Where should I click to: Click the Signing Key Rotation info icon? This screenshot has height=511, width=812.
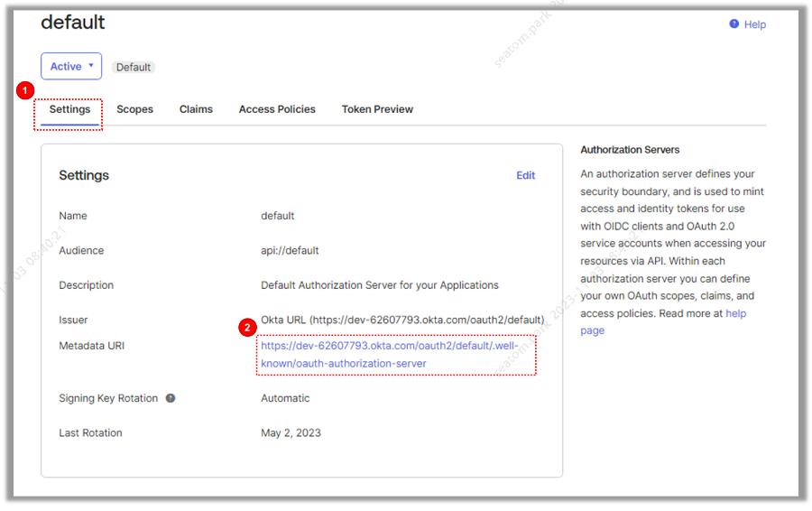point(171,398)
